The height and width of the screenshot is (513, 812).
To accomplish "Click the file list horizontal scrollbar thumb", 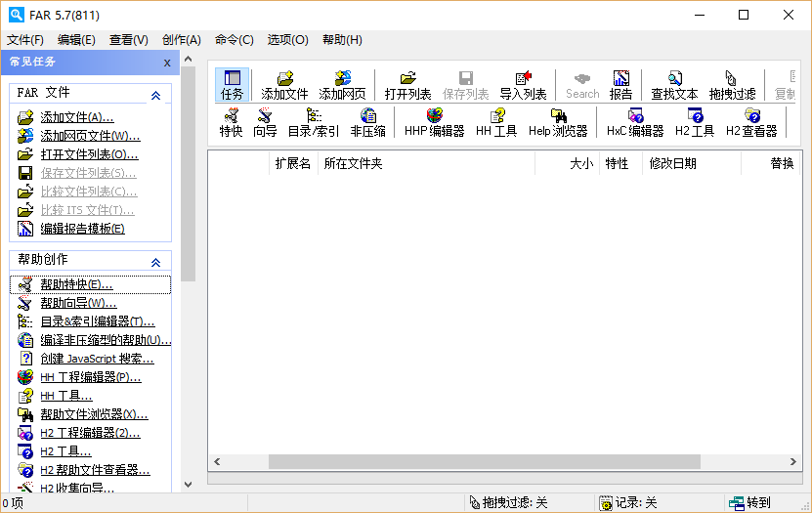I will pos(485,462).
